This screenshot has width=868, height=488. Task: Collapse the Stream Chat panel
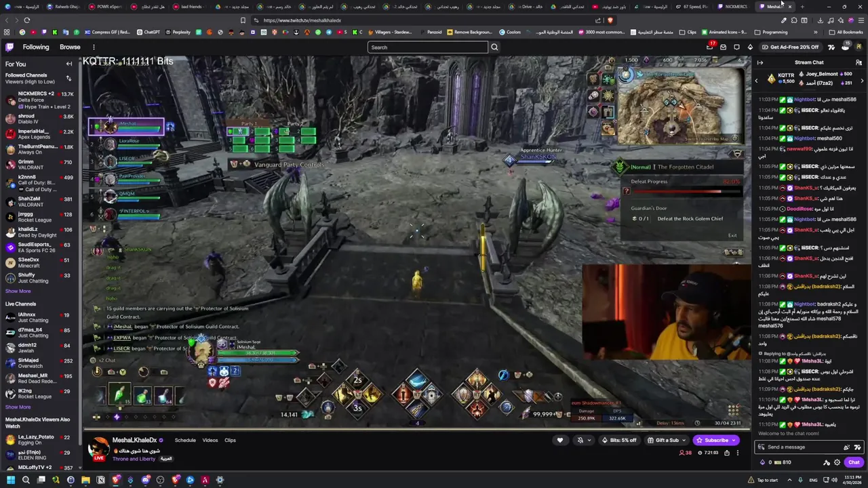coord(760,62)
